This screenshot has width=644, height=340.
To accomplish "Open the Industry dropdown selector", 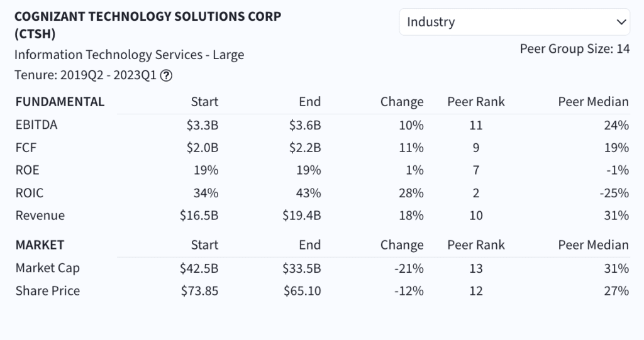I will (514, 22).
